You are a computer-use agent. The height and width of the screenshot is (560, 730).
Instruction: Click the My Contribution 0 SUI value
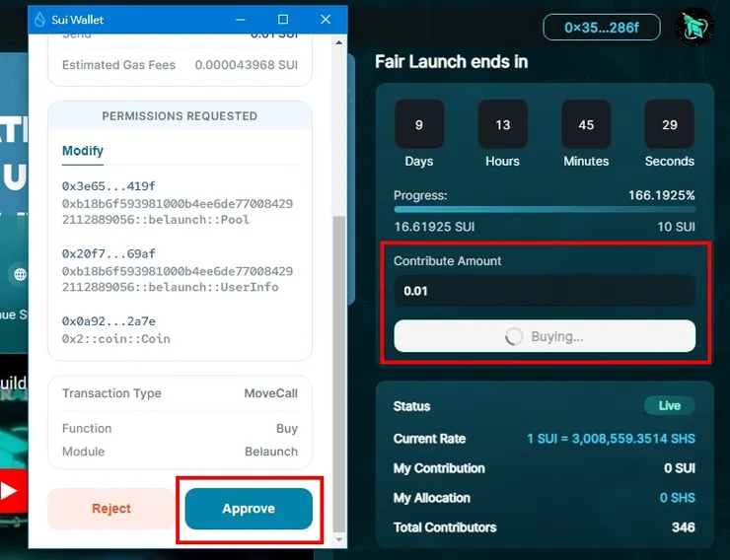[680, 468]
